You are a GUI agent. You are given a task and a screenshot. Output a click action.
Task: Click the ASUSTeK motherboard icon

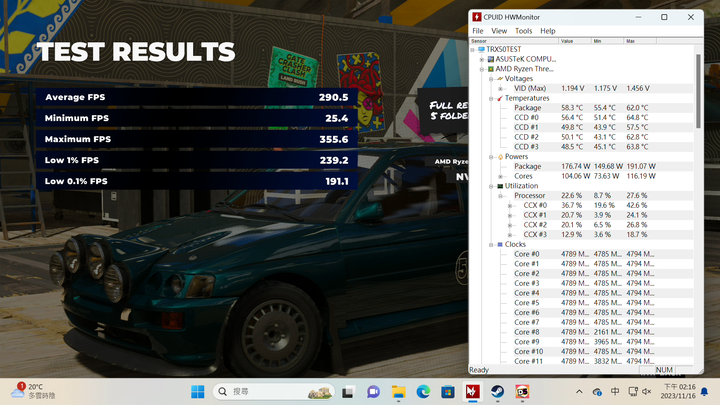(490, 59)
